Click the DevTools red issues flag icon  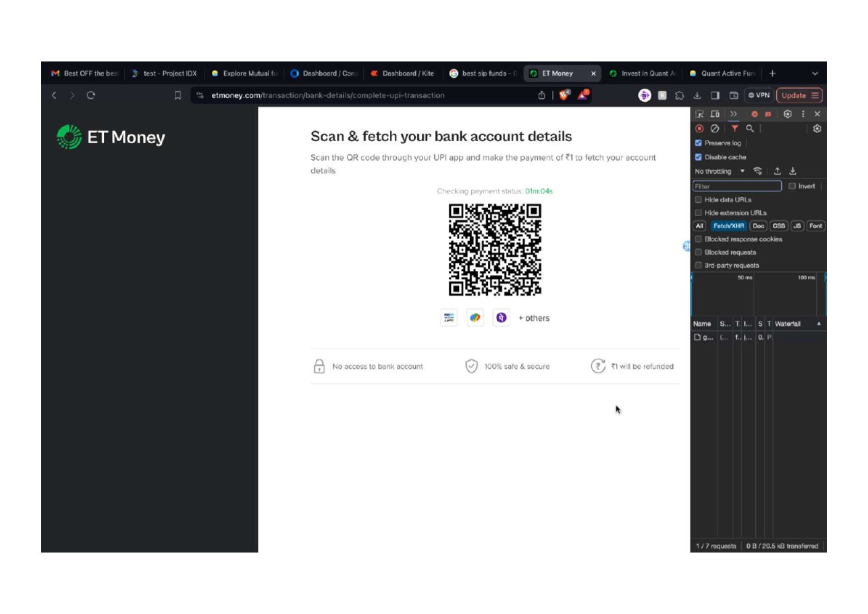tap(768, 114)
